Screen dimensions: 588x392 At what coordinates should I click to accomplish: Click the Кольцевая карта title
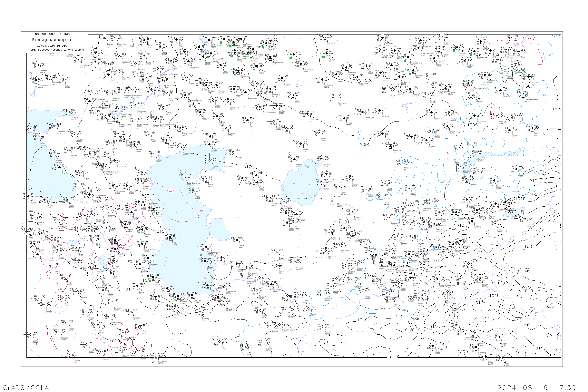[51, 40]
